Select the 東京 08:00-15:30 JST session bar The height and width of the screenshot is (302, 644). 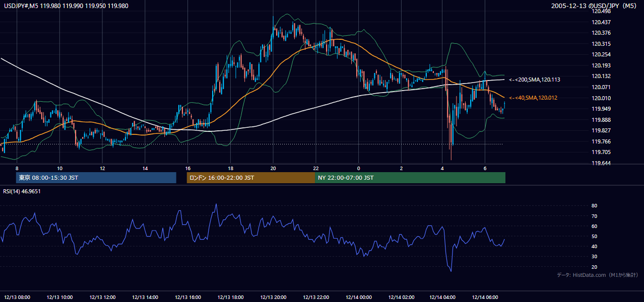[x=96, y=178]
